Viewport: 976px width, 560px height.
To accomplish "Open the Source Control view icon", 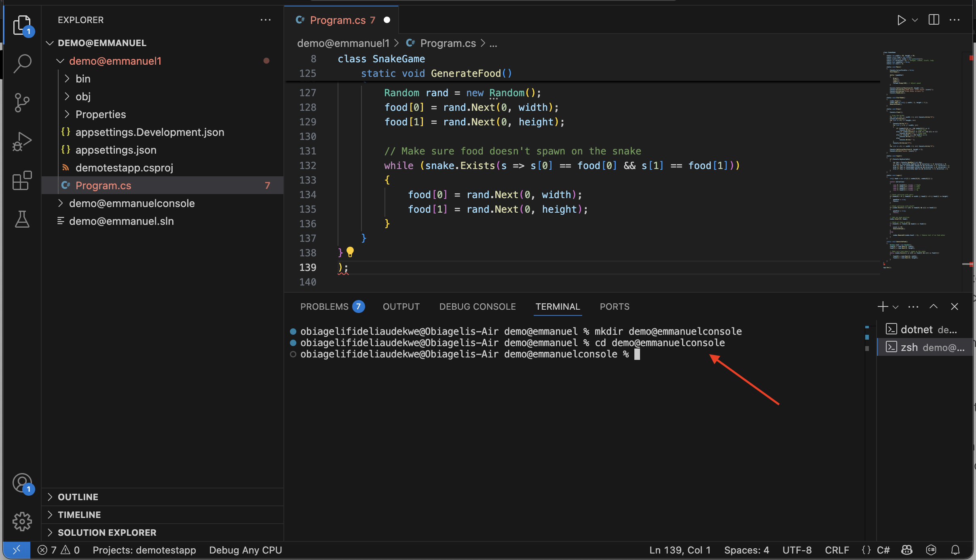I will pos(22,103).
